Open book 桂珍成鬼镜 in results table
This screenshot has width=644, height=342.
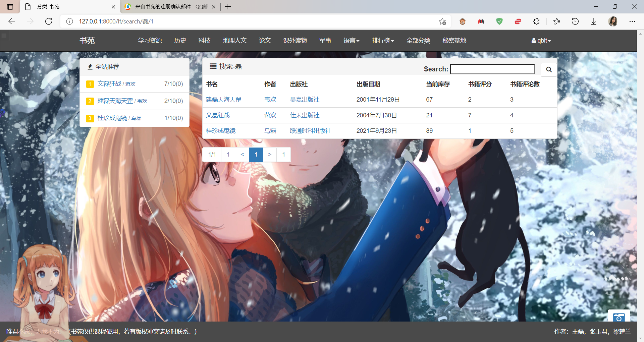[x=221, y=131]
